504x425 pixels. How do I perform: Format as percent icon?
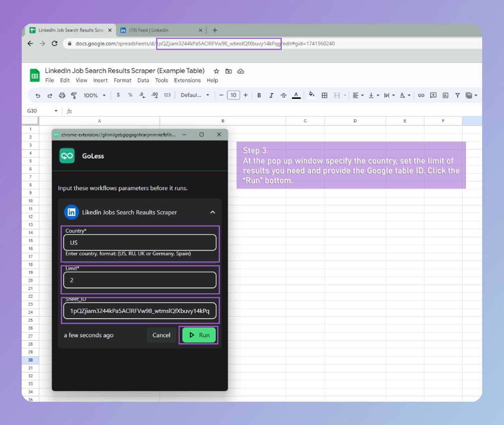point(130,95)
